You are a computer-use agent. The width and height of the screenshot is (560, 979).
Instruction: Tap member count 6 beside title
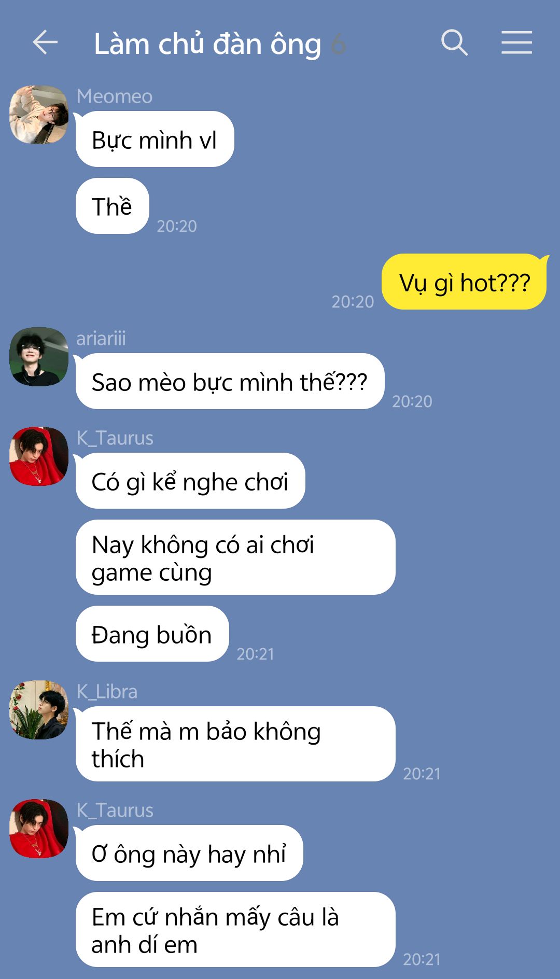pyautogui.click(x=338, y=44)
